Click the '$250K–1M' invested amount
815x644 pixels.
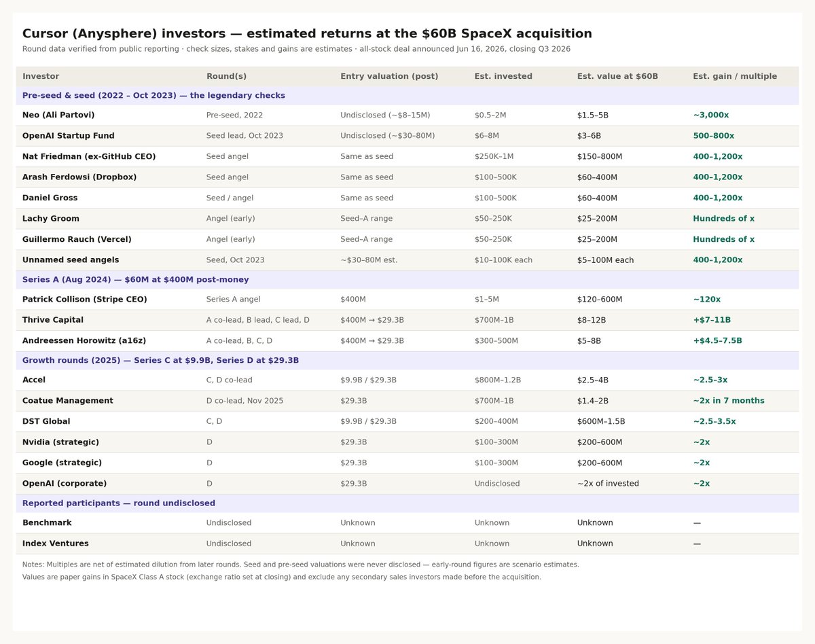494,157
